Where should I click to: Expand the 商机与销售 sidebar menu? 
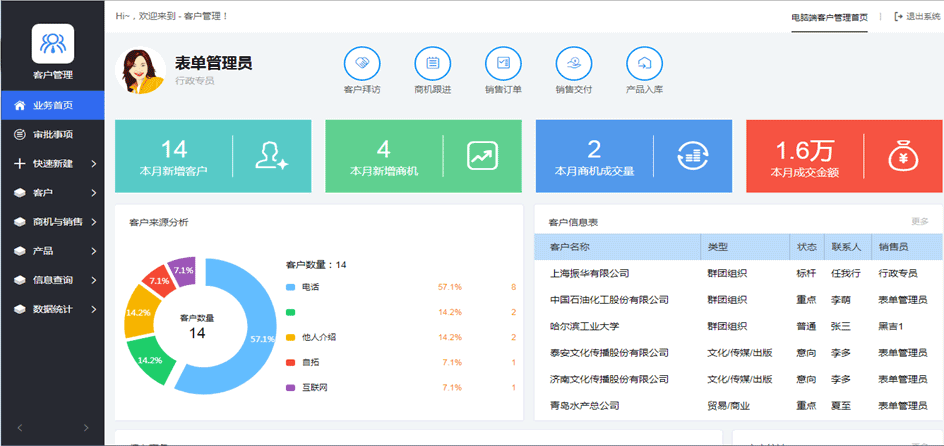(52, 222)
